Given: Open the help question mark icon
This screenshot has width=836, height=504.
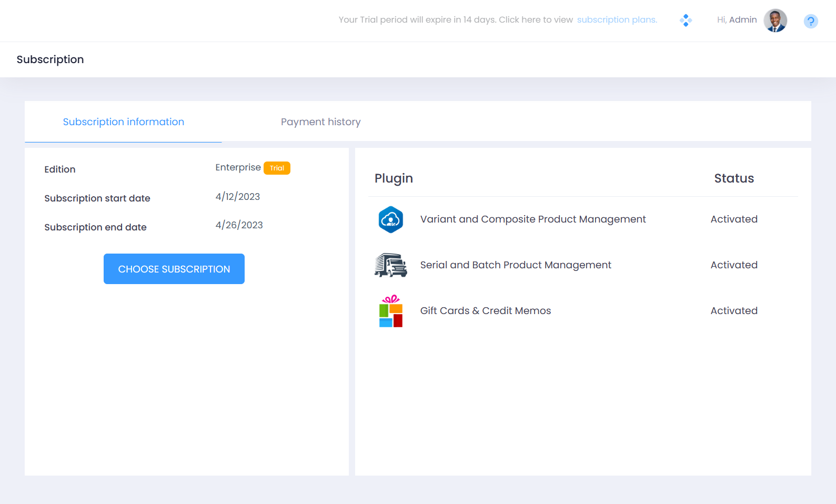Looking at the screenshot, I should (810, 21).
